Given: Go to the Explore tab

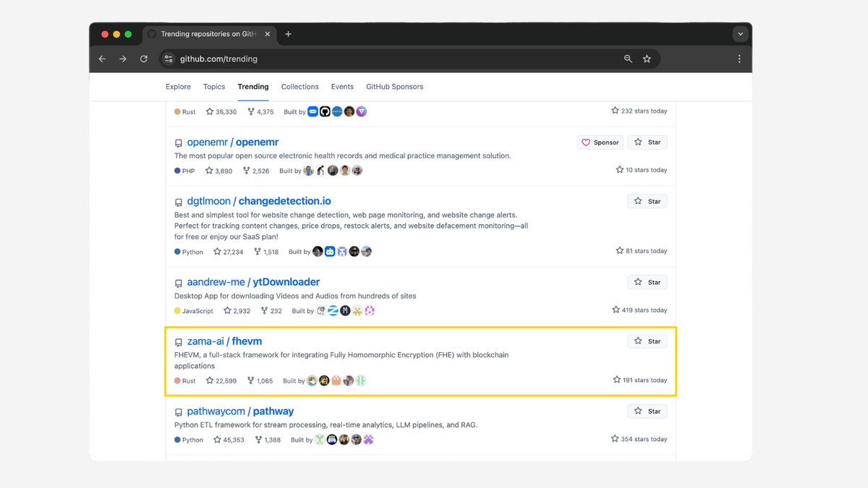Looking at the screenshot, I should tap(178, 87).
